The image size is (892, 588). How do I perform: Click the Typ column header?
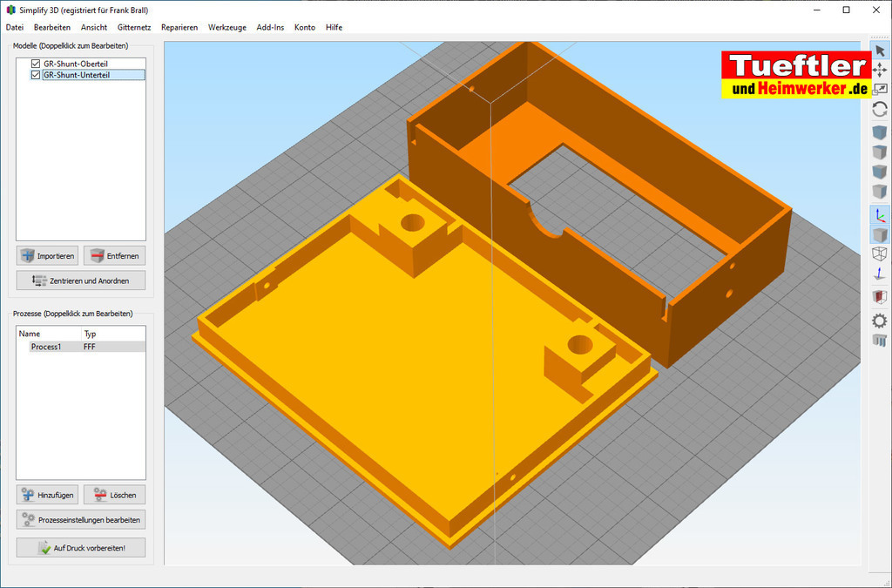point(114,334)
